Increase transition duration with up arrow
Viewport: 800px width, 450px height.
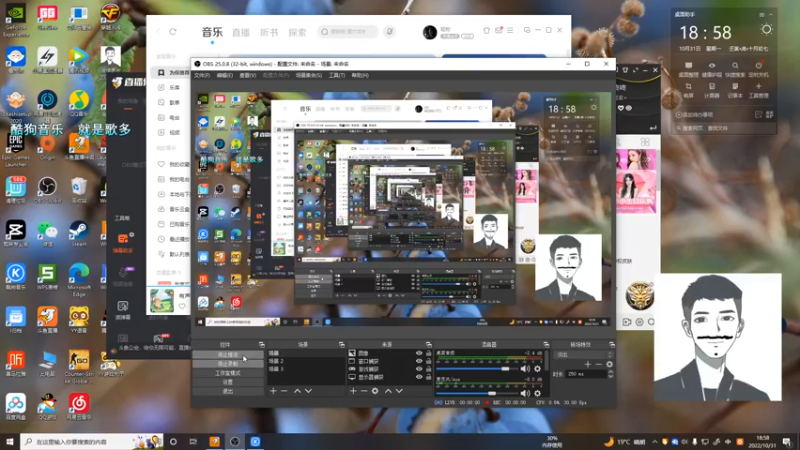tap(610, 372)
